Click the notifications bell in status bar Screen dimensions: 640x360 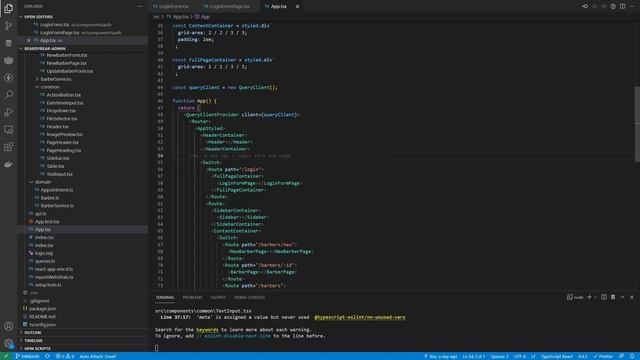632,356
